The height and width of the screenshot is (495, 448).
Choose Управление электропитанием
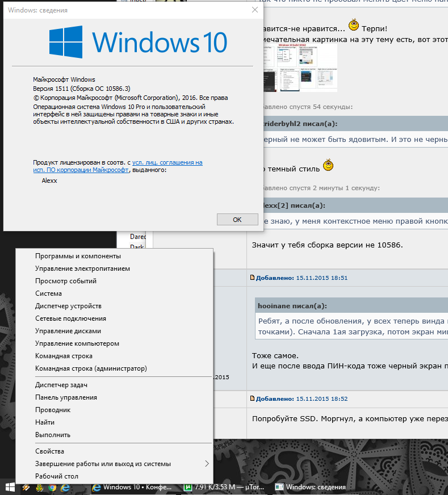click(114, 269)
